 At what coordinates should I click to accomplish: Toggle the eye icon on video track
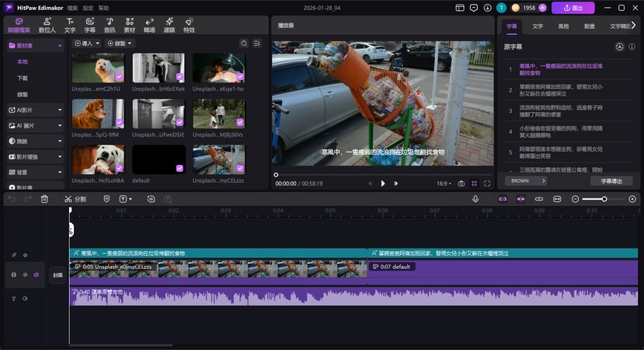coord(25,275)
